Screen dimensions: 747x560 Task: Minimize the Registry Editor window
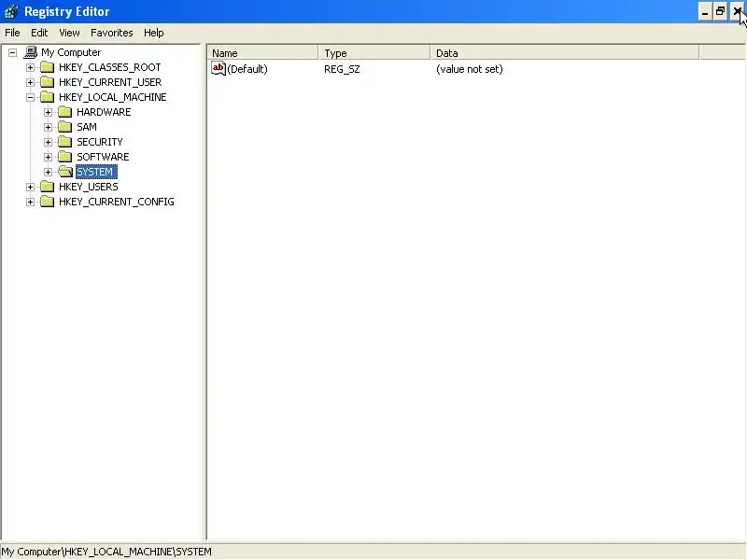click(705, 11)
